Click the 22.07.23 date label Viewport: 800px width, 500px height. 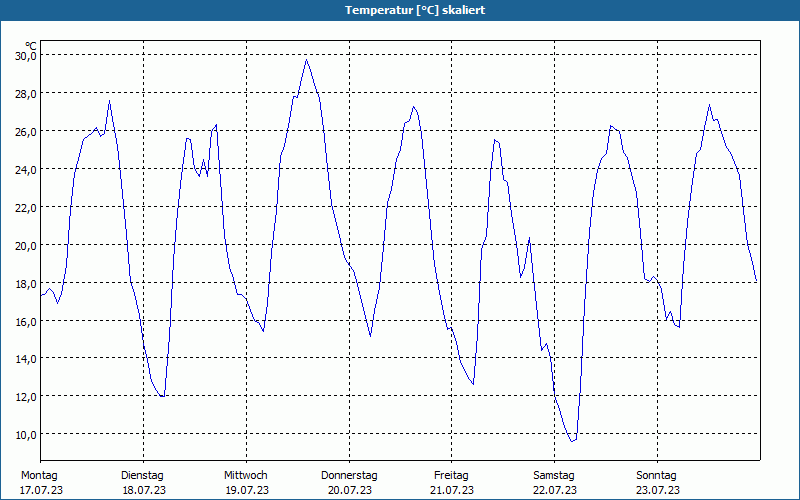click(555, 490)
